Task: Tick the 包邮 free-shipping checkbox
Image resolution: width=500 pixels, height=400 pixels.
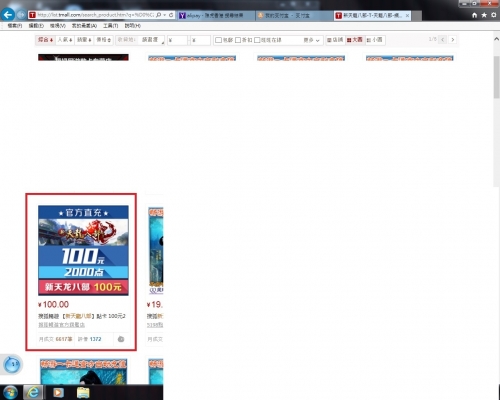Action: pyautogui.click(x=218, y=40)
